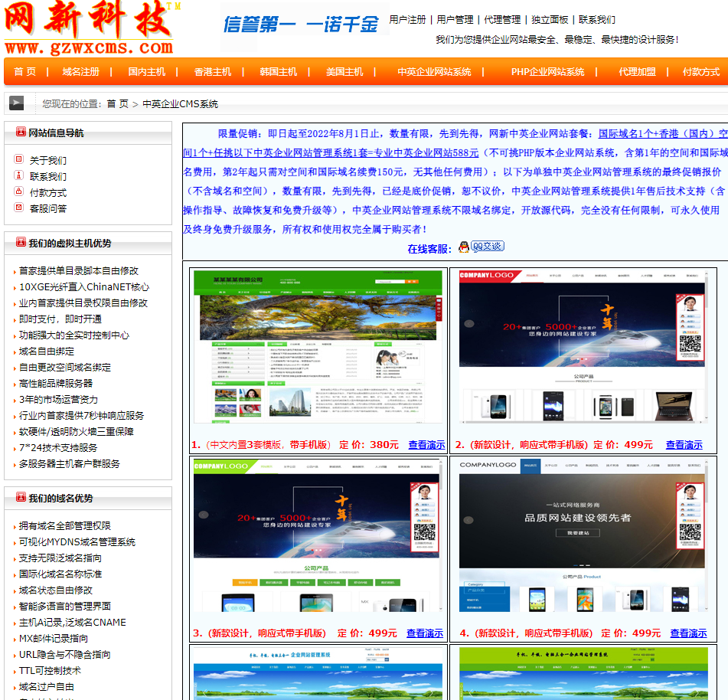
Task: Click 智能多语言的管理界面
Action: (65, 606)
